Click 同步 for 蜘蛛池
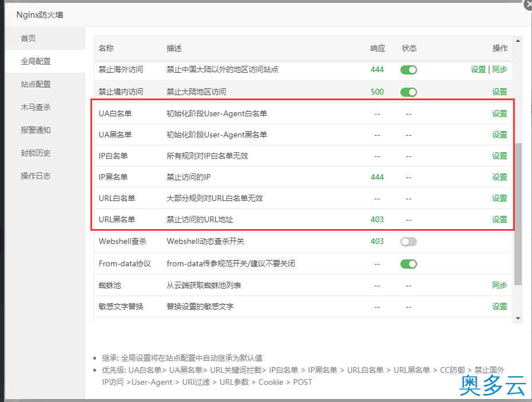The image size is (532, 402). (x=499, y=285)
